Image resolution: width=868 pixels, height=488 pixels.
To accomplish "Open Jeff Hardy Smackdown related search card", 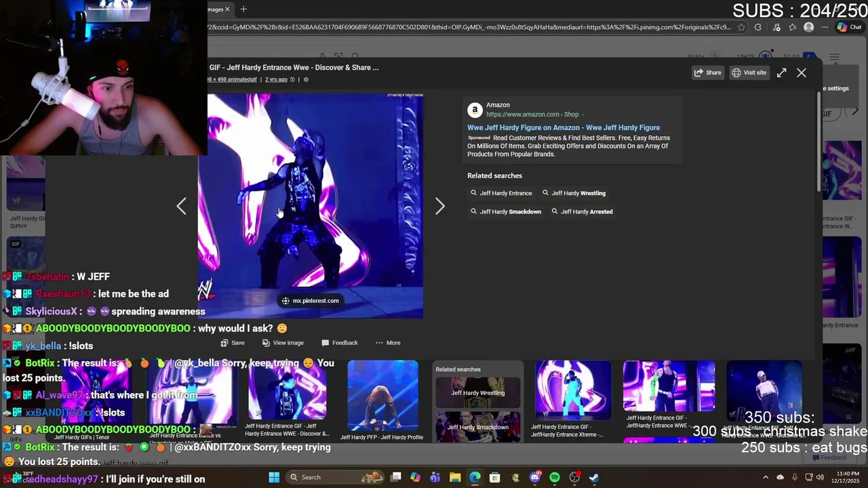I will (478, 427).
